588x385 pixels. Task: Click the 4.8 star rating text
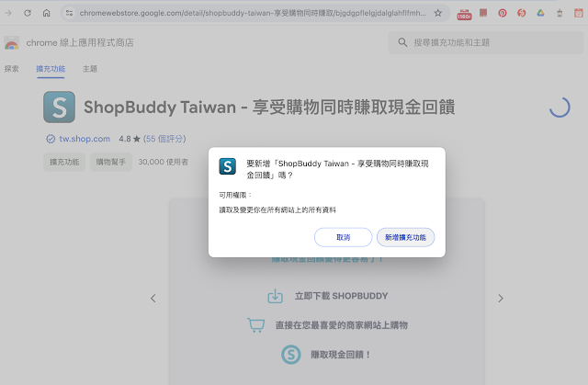(130, 139)
